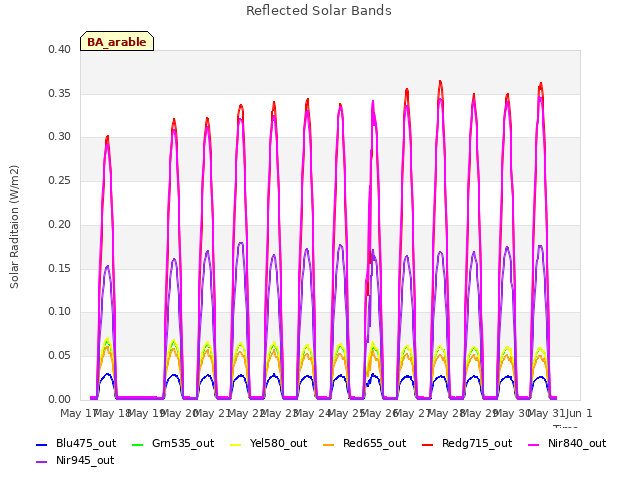Click the 0.20 y-axis tick label

60,224
